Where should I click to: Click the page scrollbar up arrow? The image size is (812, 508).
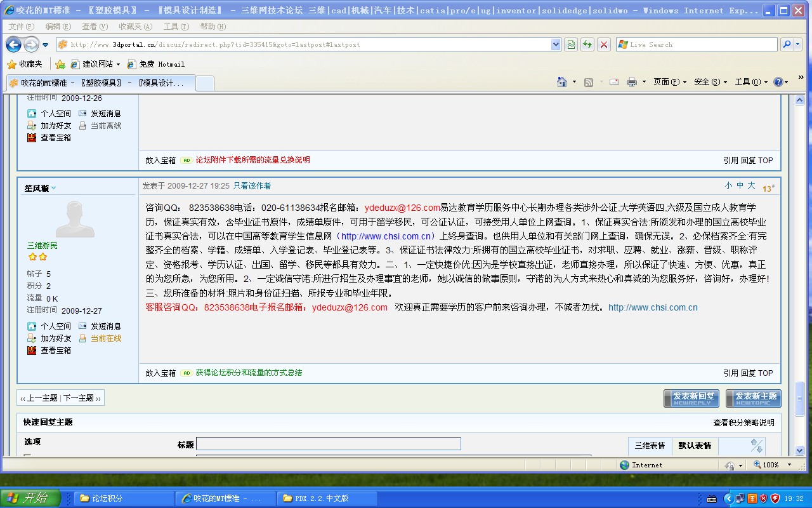(x=800, y=100)
